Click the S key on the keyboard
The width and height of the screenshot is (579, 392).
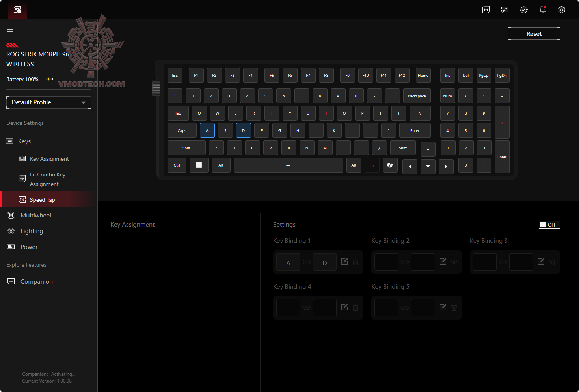(225, 130)
